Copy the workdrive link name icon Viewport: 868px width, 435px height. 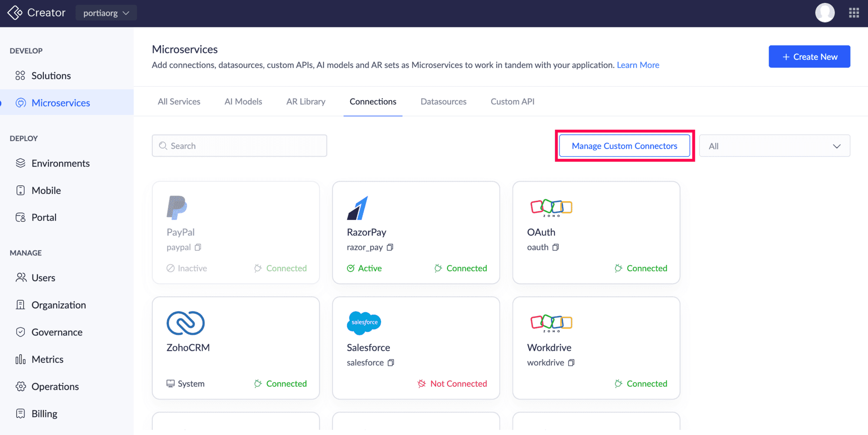(x=571, y=363)
